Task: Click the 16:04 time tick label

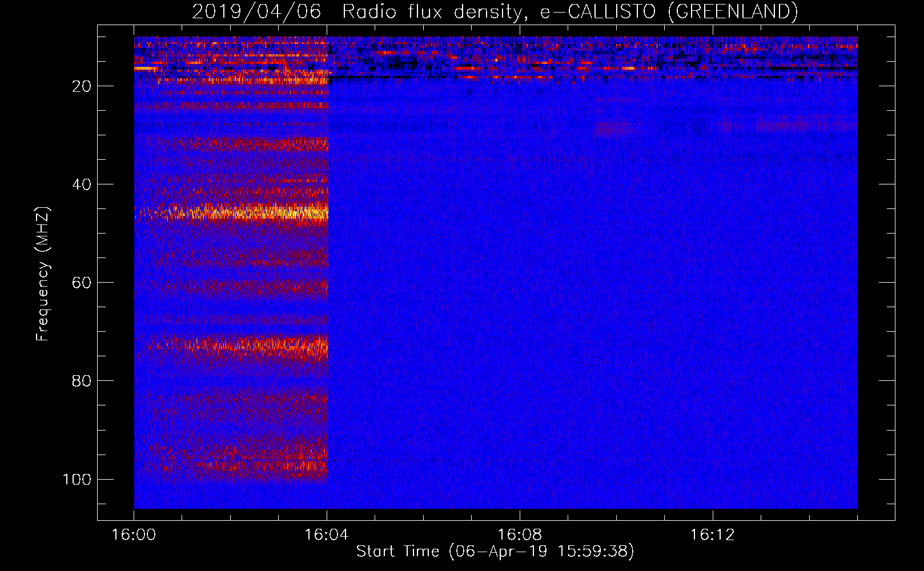Action: tap(327, 535)
